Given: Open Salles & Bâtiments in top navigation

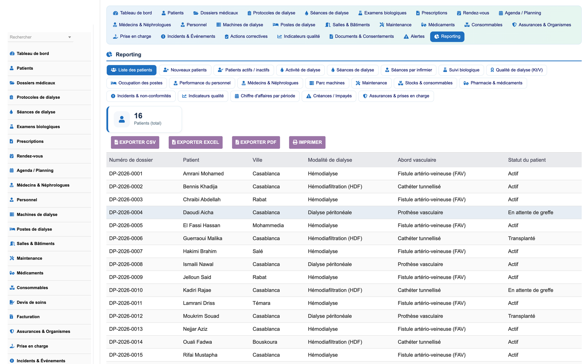Looking at the screenshot, I should pos(347,25).
